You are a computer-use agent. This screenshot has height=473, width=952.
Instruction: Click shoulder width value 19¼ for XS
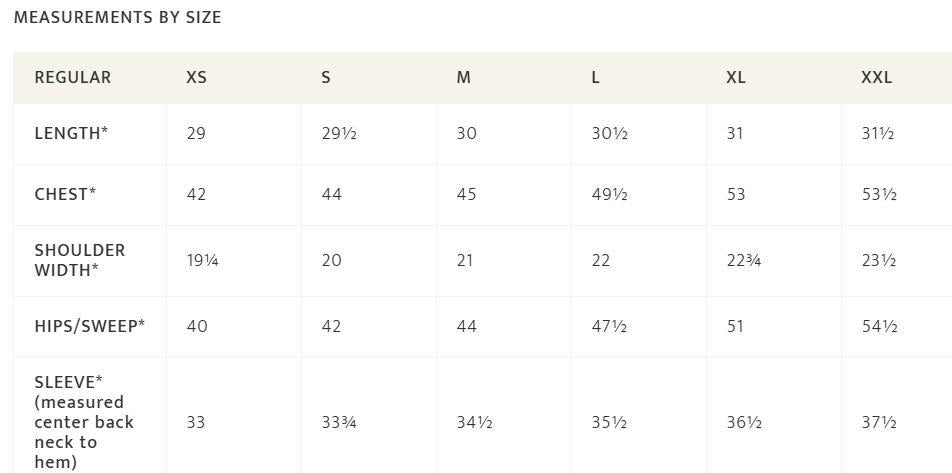point(203,260)
